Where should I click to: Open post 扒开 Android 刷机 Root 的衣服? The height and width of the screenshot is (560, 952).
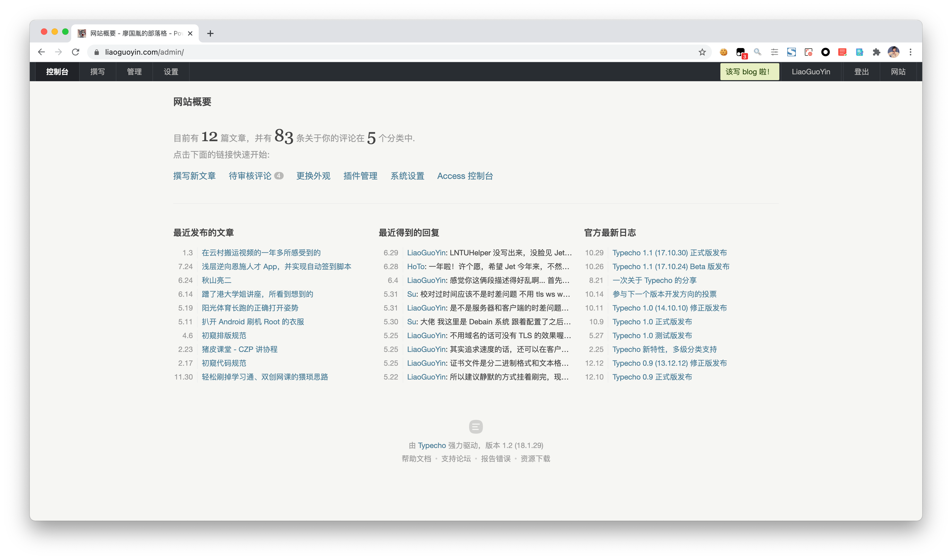[253, 321]
